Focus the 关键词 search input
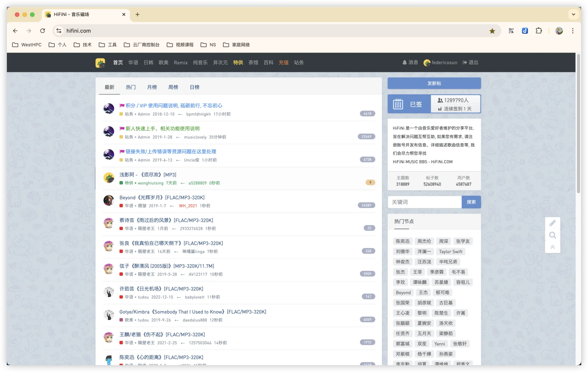Image resolution: width=588 pixels, height=372 pixels. click(x=425, y=202)
